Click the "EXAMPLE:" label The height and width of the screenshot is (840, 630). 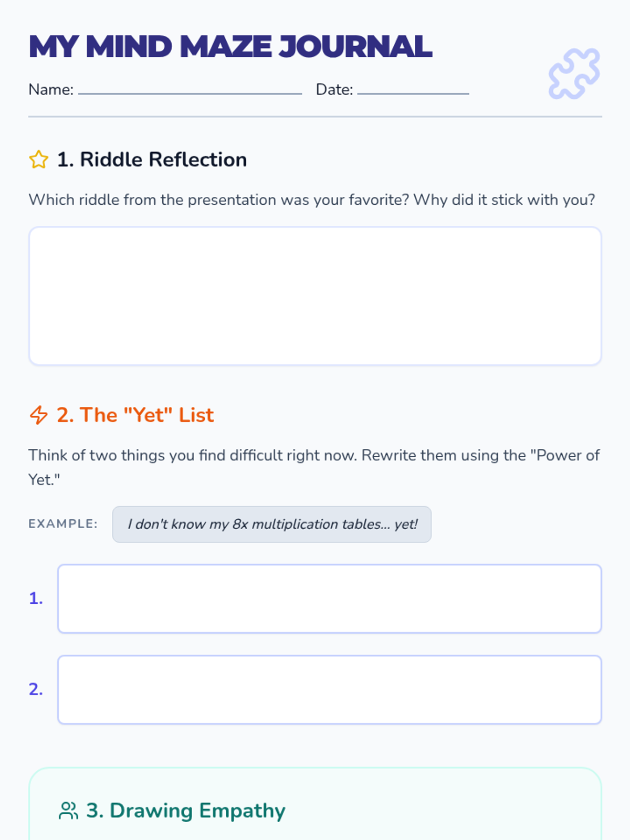[63, 524]
